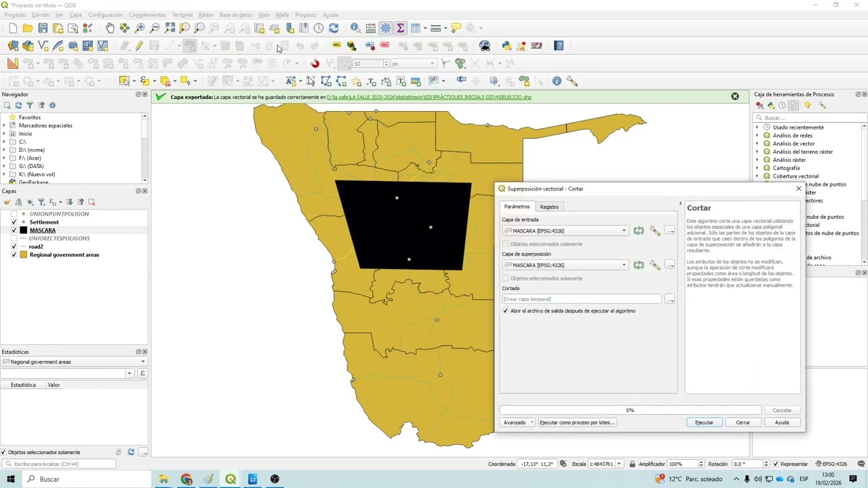Screen dimensions: 868x488
Task: Click the info icon in the Attributes toolbar
Action: pos(557,81)
